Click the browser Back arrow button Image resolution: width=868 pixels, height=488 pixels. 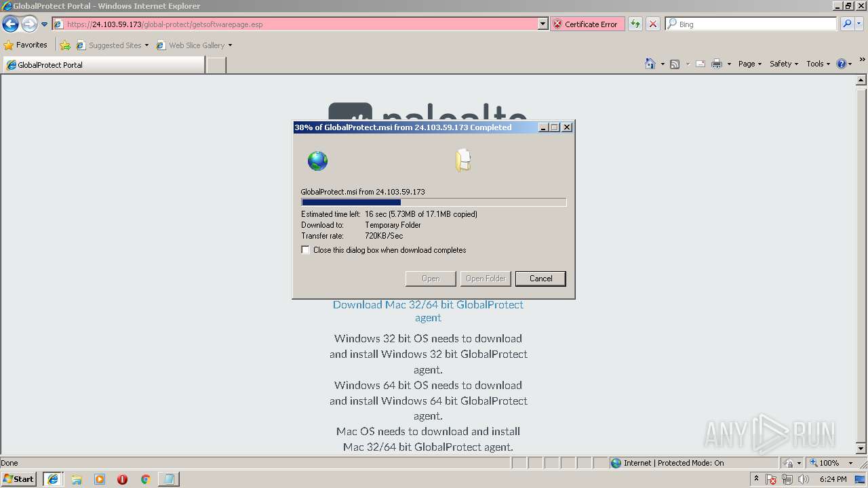pos(10,24)
